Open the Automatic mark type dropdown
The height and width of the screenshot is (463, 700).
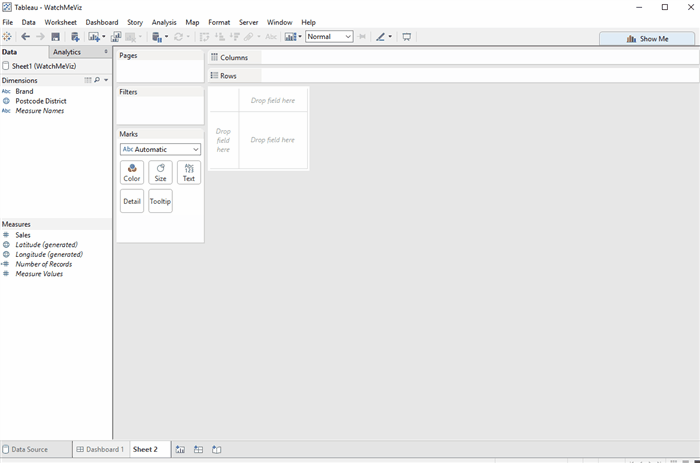pyautogui.click(x=160, y=149)
